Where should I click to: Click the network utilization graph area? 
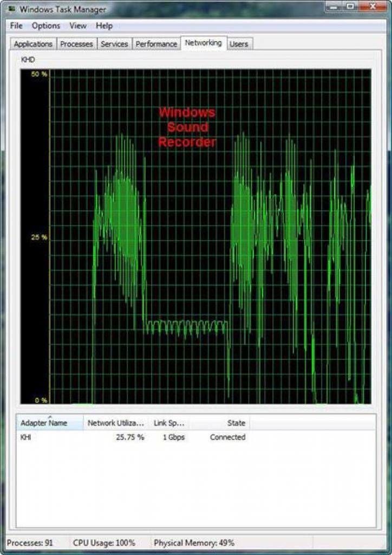[195, 236]
